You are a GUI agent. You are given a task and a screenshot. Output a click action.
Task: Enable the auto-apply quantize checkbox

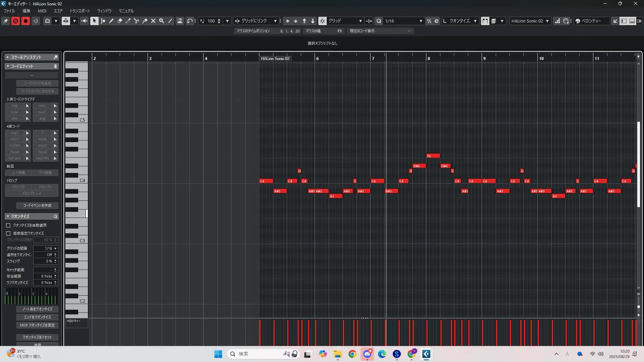[x=8, y=225]
